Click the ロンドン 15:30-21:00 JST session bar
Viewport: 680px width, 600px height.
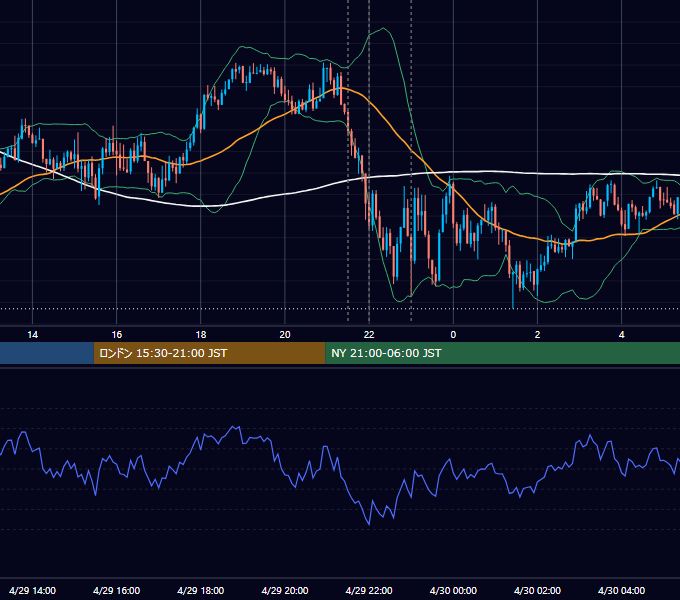click(x=209, y=353)
